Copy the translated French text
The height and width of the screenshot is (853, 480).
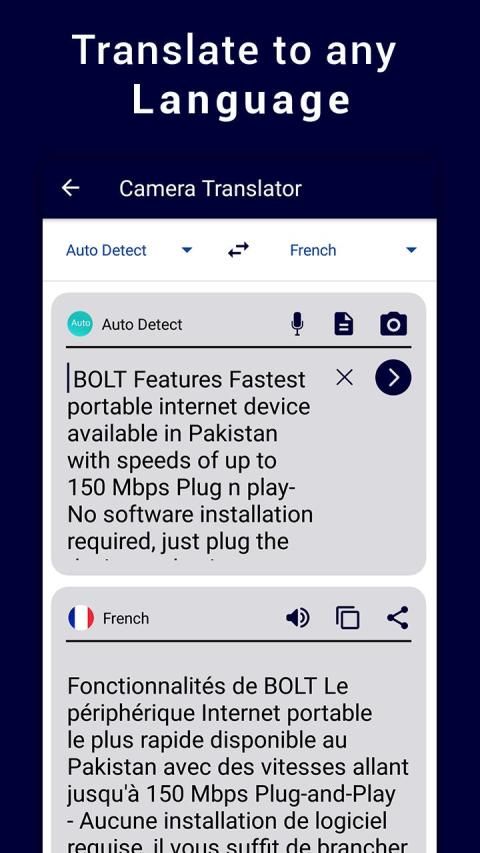[347, 618]
